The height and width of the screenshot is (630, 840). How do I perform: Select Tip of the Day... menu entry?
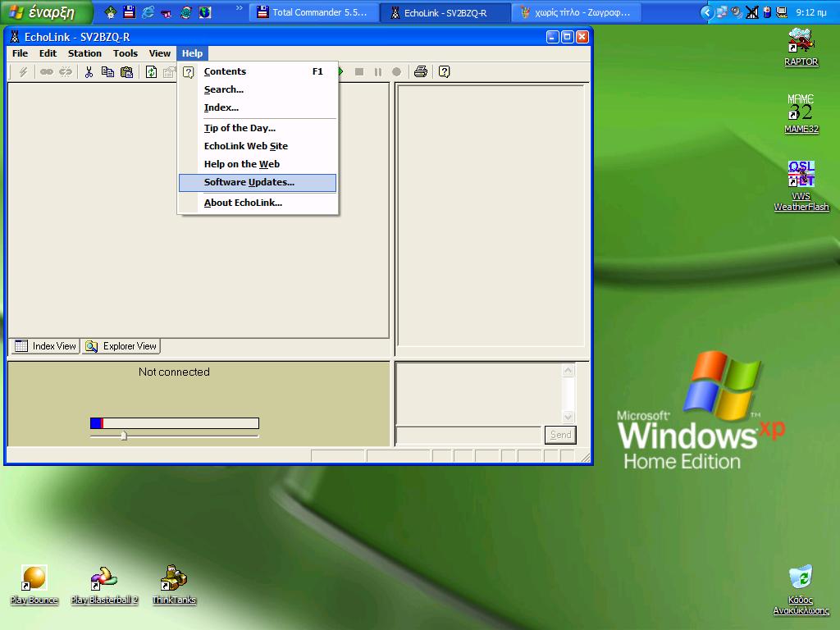(258, 128)
